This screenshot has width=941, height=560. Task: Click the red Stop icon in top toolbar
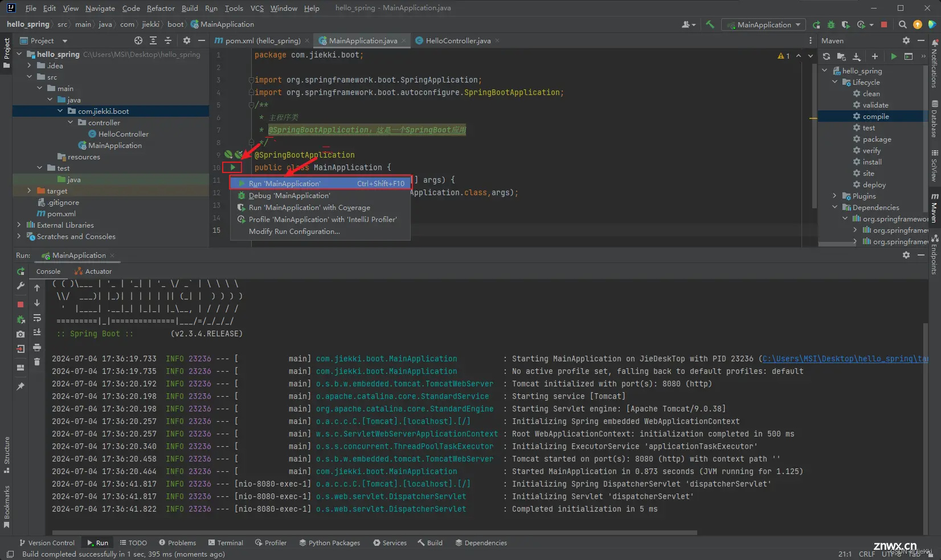[884, 24]
